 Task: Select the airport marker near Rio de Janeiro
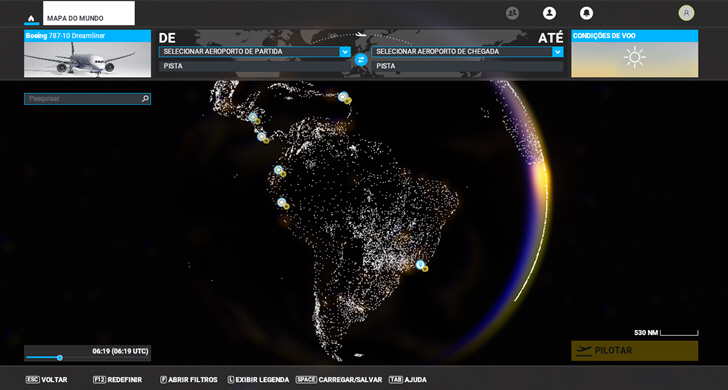click(x=420, y=265)
